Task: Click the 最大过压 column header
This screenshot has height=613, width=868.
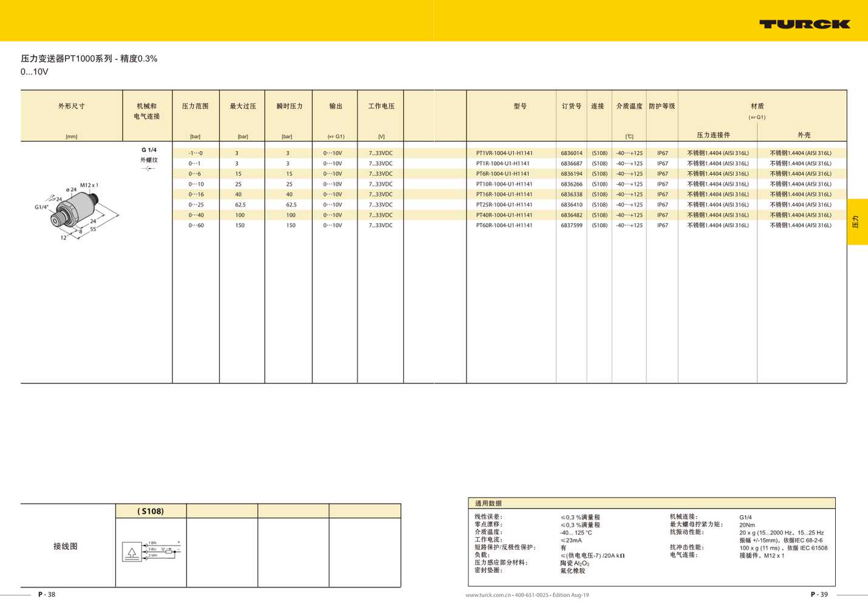Action: (243, 106)
